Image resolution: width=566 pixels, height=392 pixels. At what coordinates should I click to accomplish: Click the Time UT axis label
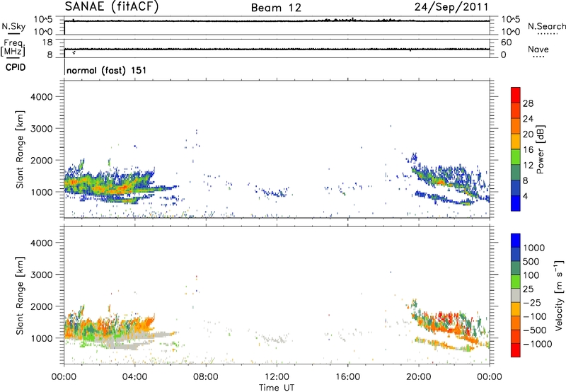pyautogui.click(x=277, y=388)
